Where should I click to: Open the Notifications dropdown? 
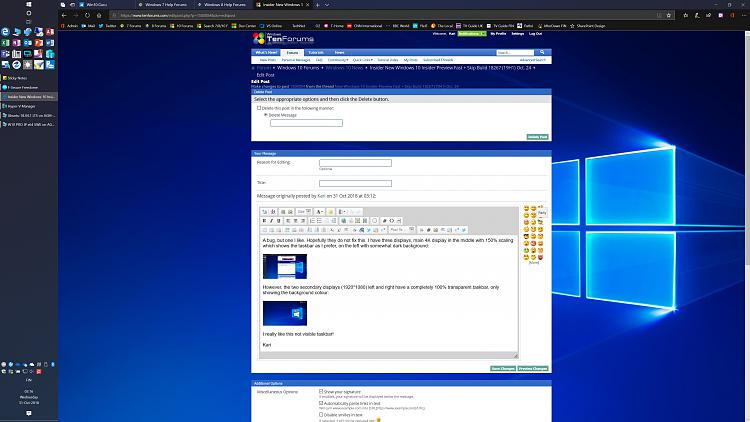(472, 34)
